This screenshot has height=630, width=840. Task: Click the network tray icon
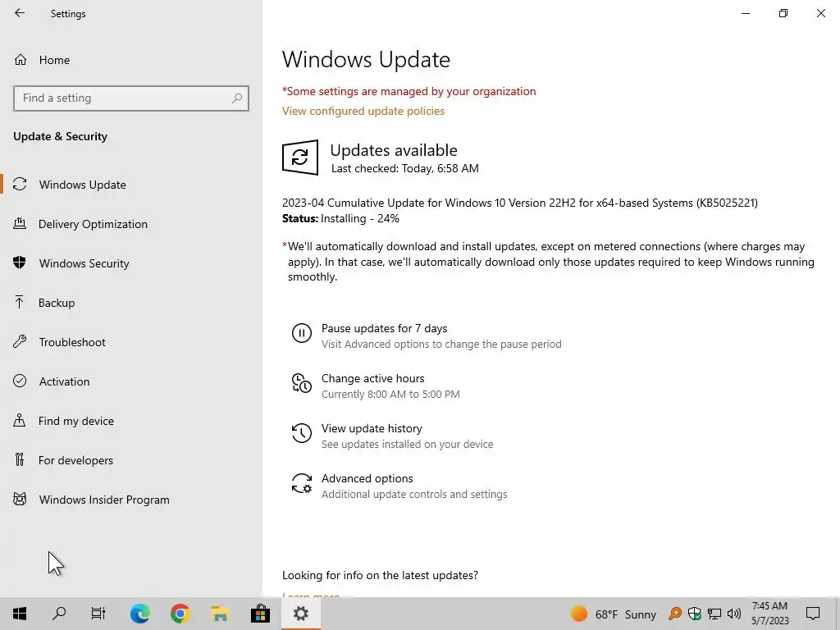tap(714, 614)
